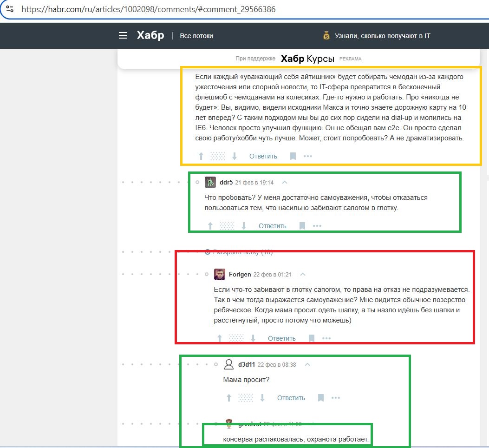Upvote the first comment about чемодан
The height and width of the screenshot is (448, 489).
click(x=201, y=157)
